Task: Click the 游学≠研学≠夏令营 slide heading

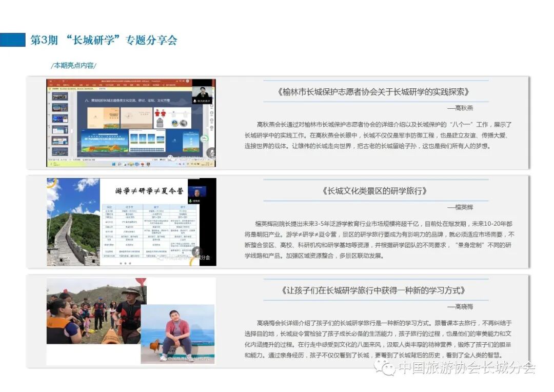Action: [149, 191]
